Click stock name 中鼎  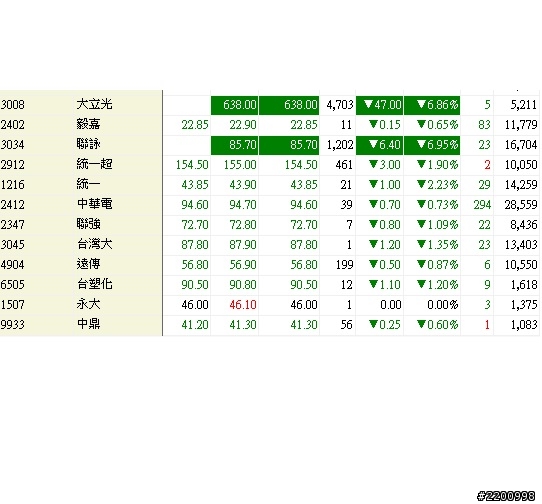click(88, 325)
